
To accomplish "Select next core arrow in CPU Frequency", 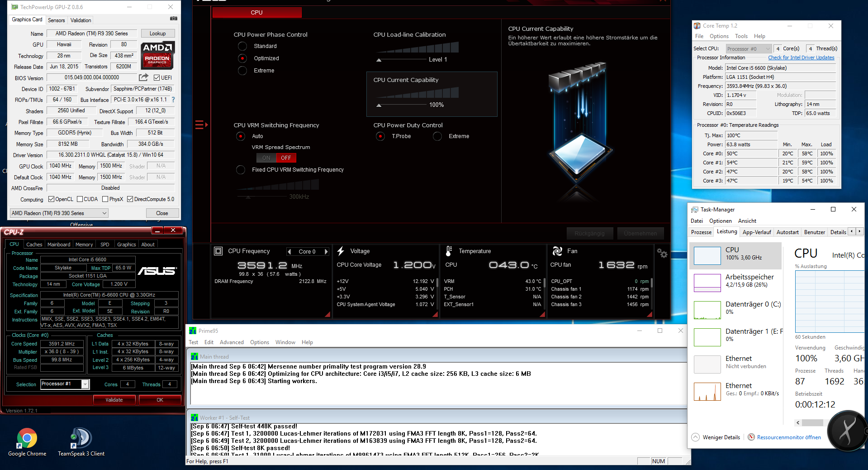I will 326,252.
